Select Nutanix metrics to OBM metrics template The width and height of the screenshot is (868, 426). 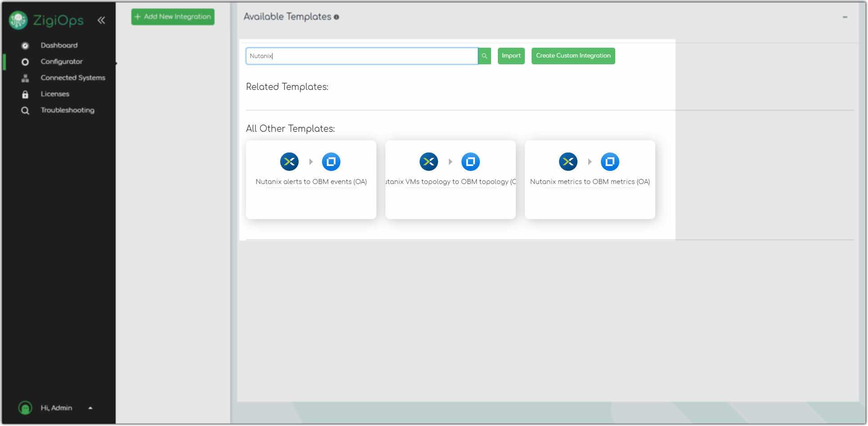coord(590,180)
